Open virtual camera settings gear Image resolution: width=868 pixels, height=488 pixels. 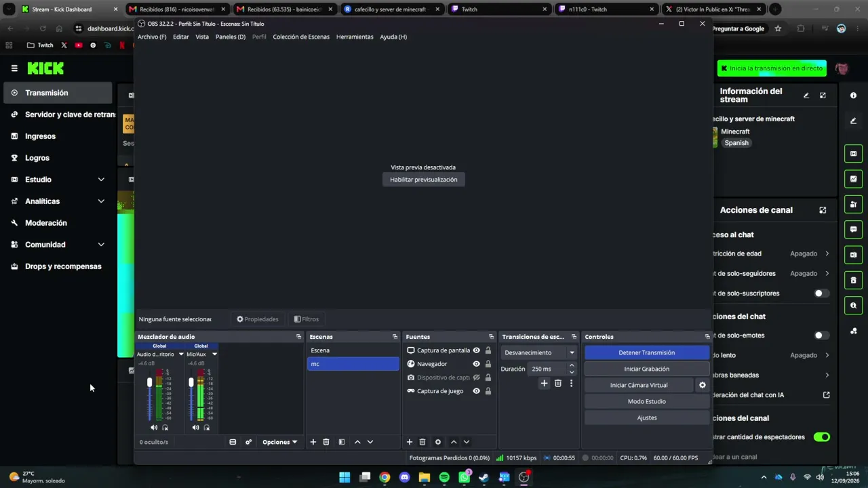702,385
